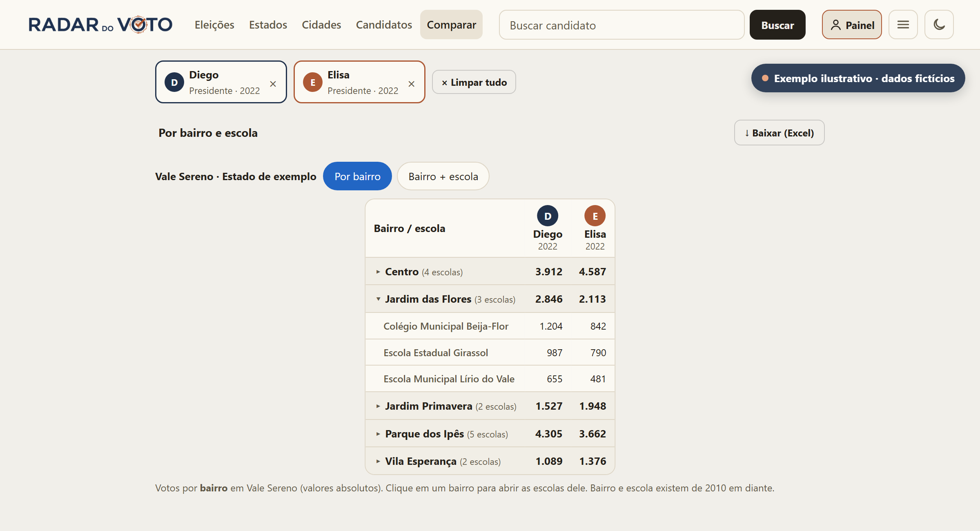Focus the Buscar candidato search field
The image size is (980, 531).
[x=621, y=25]
